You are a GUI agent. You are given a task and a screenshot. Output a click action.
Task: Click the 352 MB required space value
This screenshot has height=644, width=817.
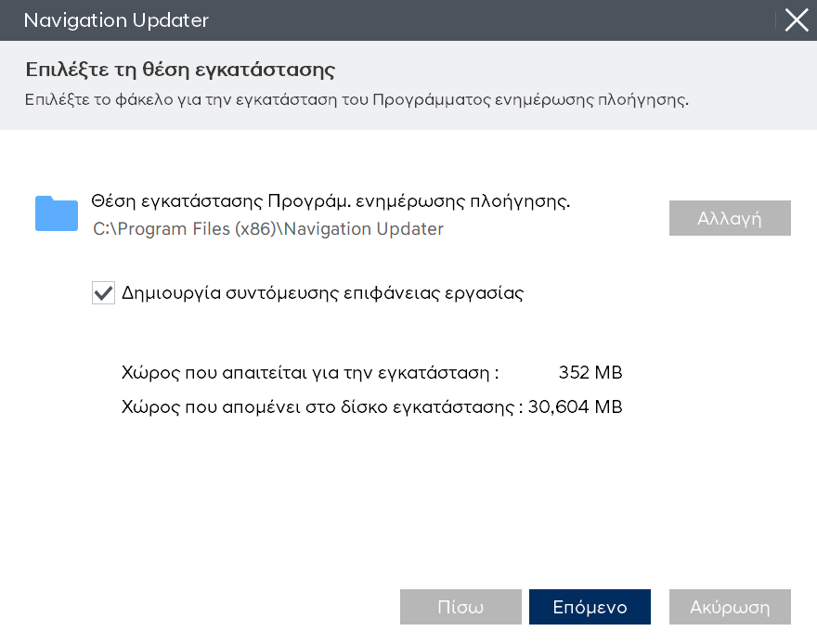pos(590,373)
